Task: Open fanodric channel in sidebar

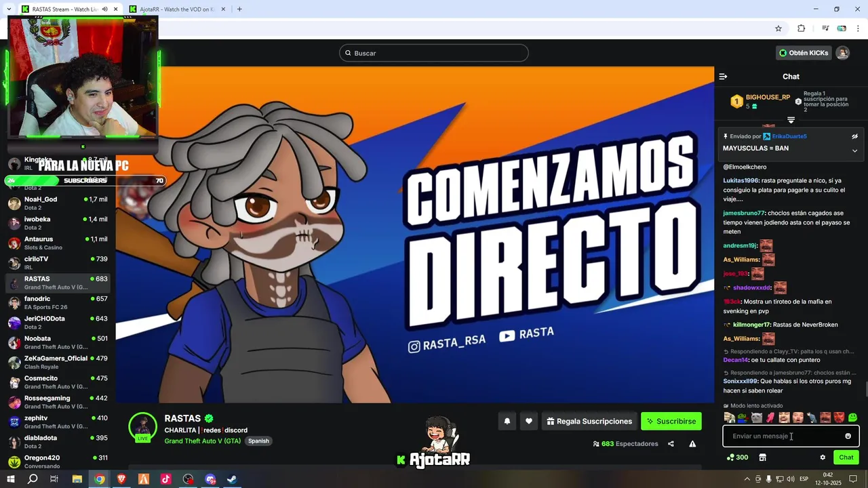Action: [x=58, y=302]
